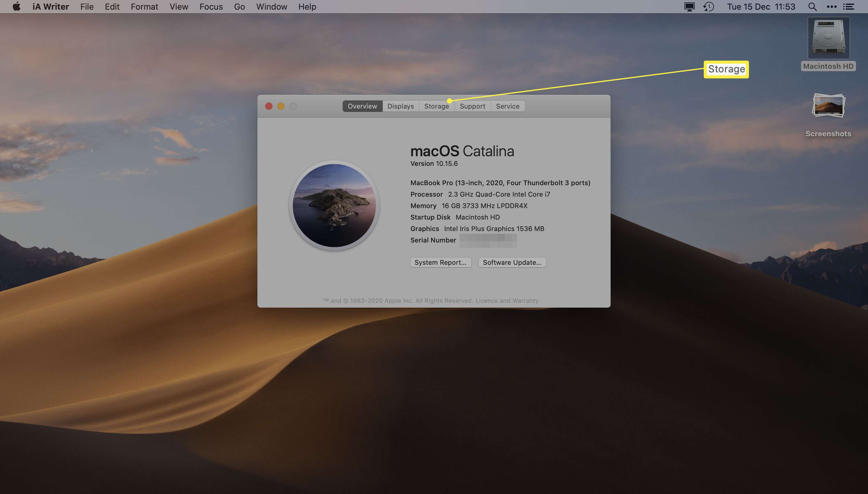Open the Go menu
The height and width of the screenshot is (494, 868).
coord(239,6)
